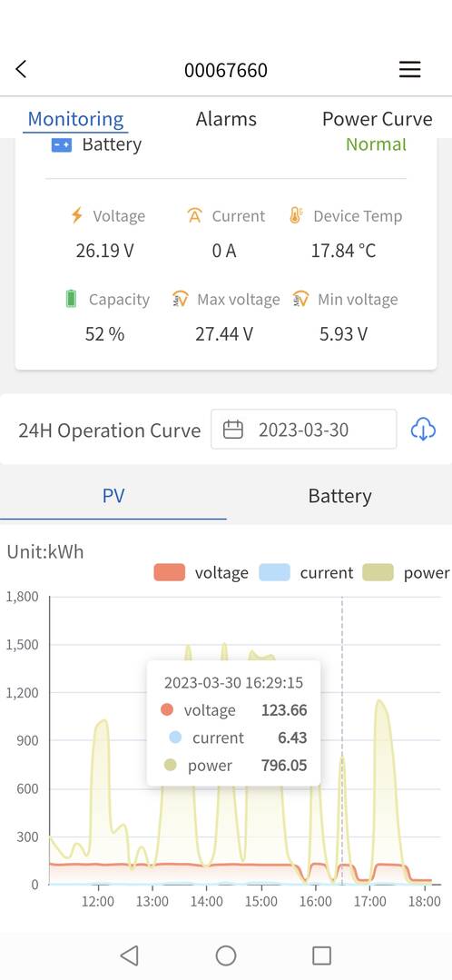The width and height of the screenshot is (452, 980).
Task: Tap the back arrow icon
Action: [x=21, y=69]
